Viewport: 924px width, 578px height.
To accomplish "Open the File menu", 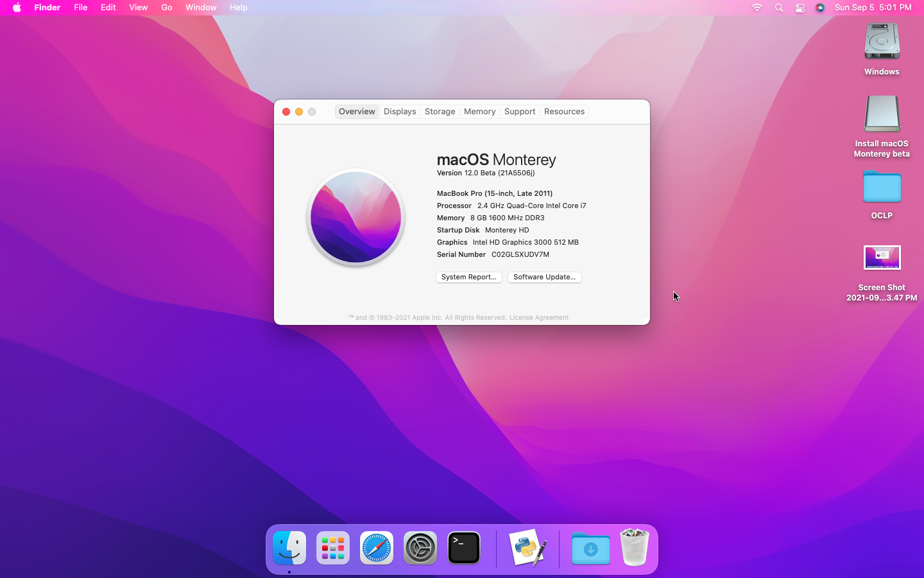I will pyautogui.click(x=80, y=8).
